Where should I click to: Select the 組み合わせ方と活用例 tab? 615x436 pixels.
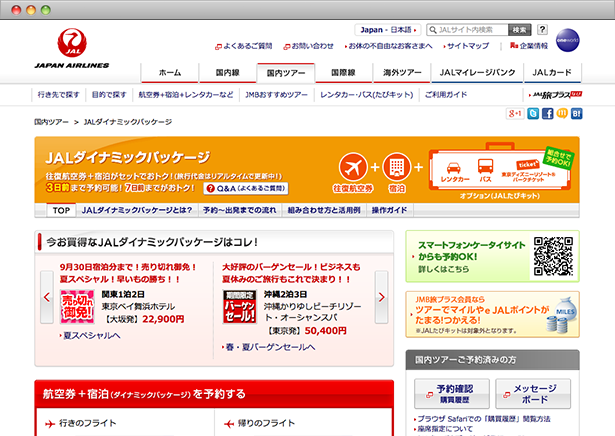[x=324, y=211]
